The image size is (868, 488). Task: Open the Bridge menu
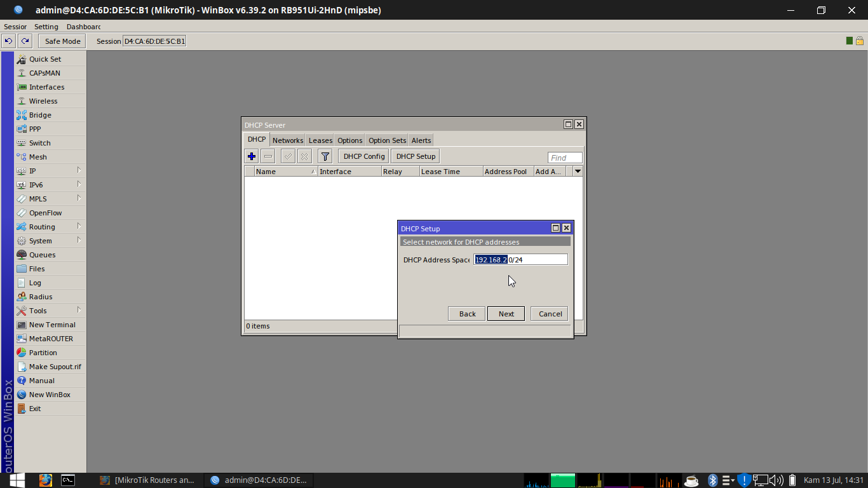click(50, 115)
